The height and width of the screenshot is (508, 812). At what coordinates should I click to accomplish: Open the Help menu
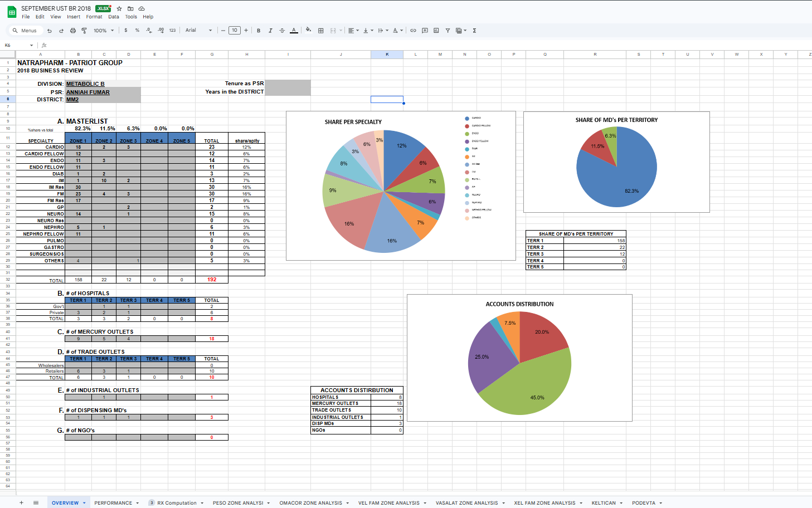(x=148, y=17)
